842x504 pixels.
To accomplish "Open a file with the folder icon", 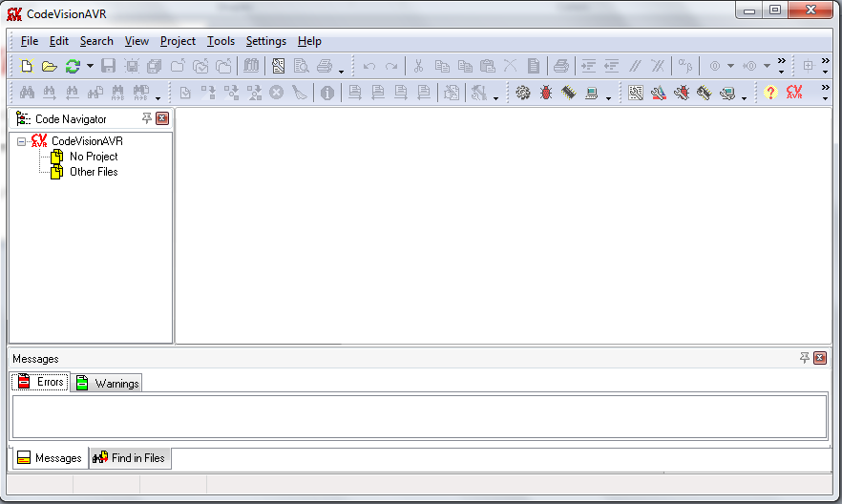I will point(50,66).
